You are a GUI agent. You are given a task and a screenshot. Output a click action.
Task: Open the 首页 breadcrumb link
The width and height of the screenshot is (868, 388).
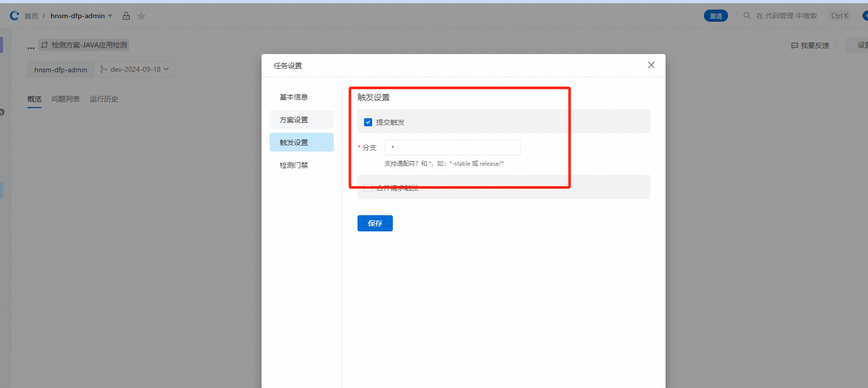pos(31,16)
